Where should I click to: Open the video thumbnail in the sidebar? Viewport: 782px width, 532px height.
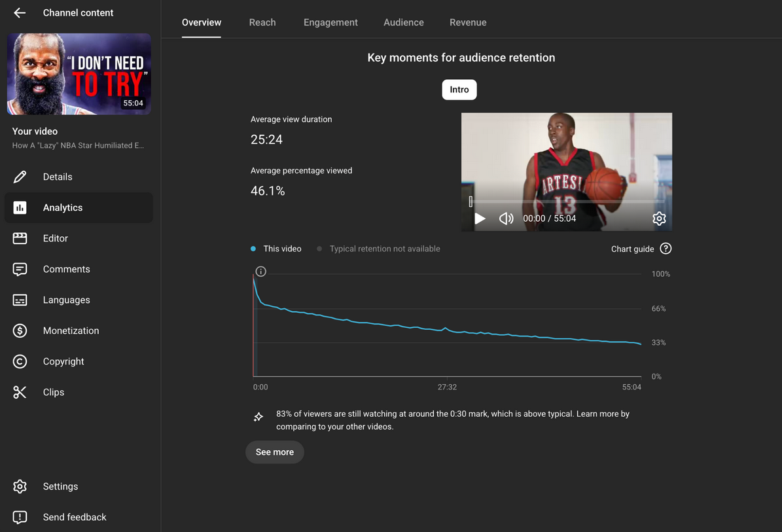coord(79,74)
